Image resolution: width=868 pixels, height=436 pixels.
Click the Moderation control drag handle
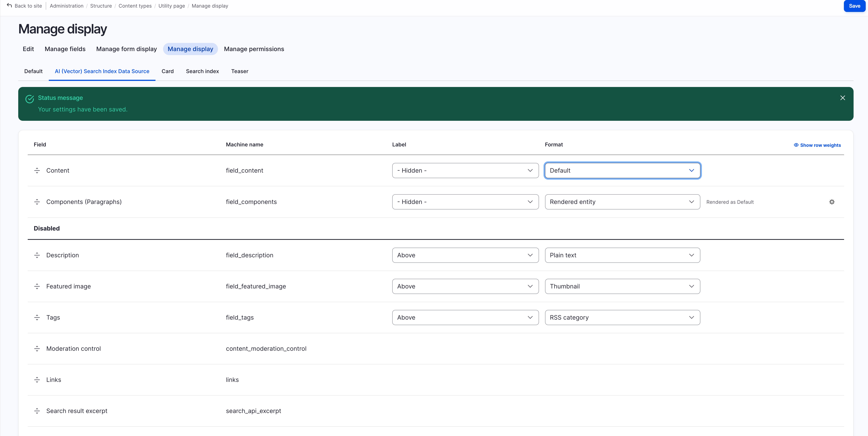[x=37, y=349]
